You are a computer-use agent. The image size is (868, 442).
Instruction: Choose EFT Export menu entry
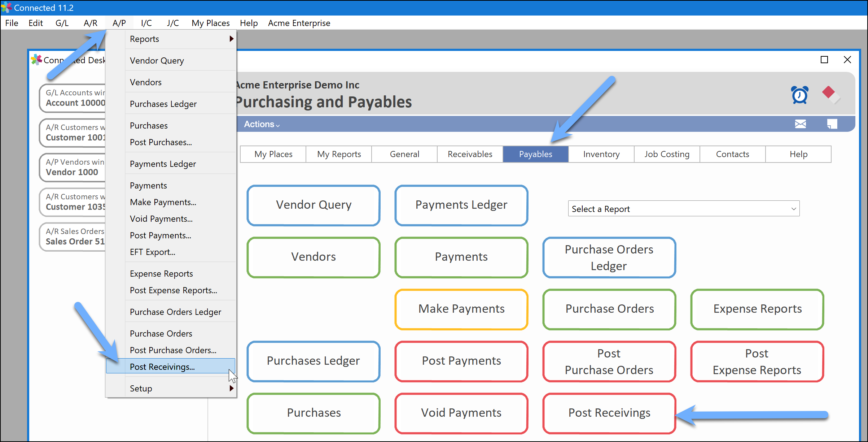(x=152, y=252)
